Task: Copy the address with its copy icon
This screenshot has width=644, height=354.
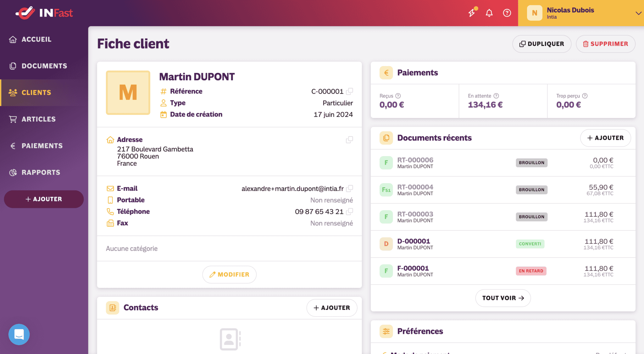Action: coord(349,140)
